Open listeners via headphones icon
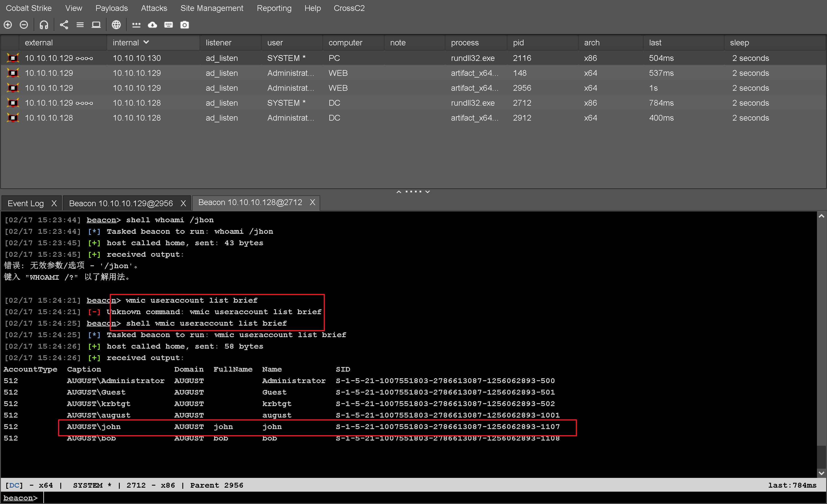 pyautogui.click(x=44, y=25)
